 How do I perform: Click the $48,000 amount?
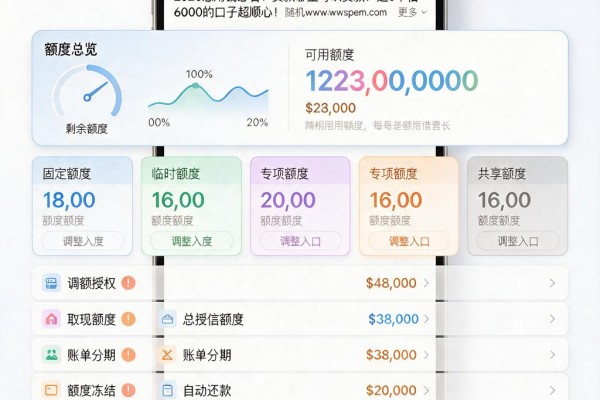tap(391, 283)
